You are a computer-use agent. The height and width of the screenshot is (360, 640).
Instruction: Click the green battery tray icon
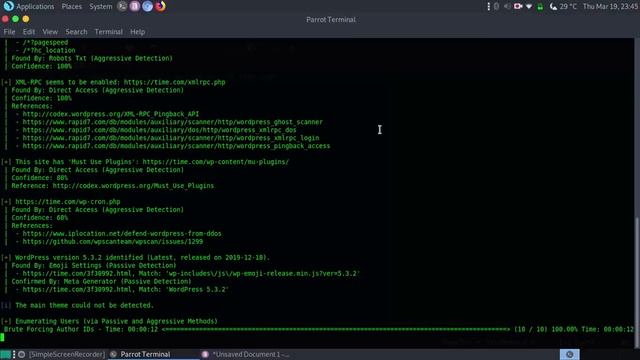click(x=540, y=7)
